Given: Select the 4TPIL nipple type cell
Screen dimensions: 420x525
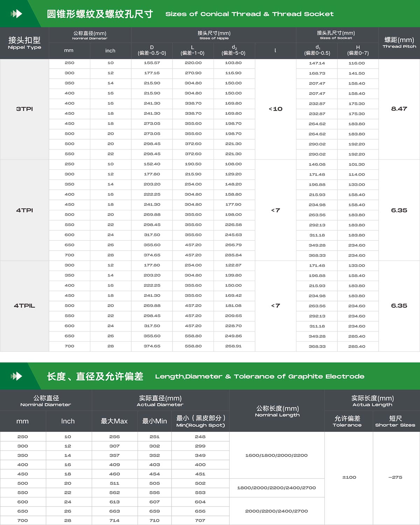Looking at the screenshot, I should point(24,306).
